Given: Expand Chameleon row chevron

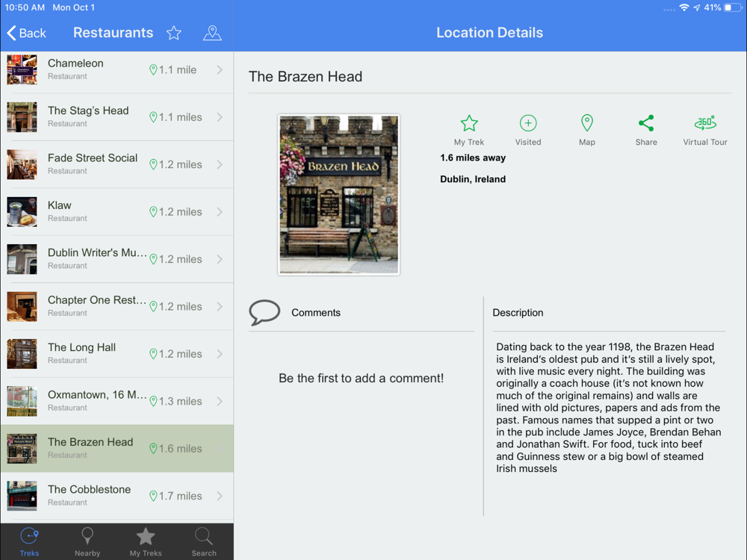Looking at the screenshot, I should pos(220,69).
